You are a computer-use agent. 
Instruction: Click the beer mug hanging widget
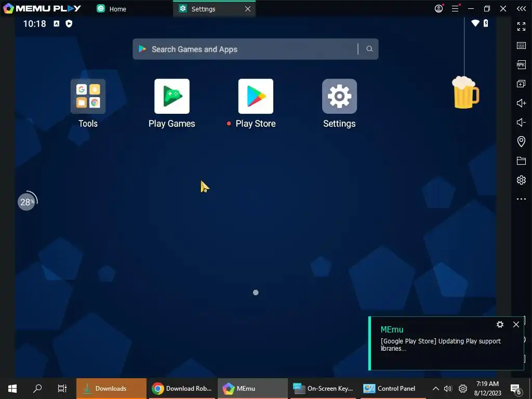pyautogui.click(x=465, y=92)
